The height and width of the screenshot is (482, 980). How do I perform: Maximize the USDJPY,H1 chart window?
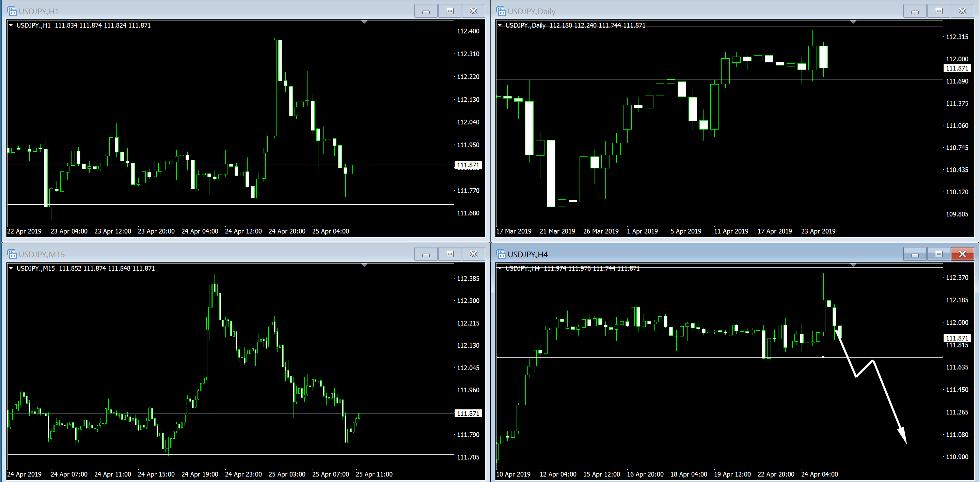[x=450, y=11]
